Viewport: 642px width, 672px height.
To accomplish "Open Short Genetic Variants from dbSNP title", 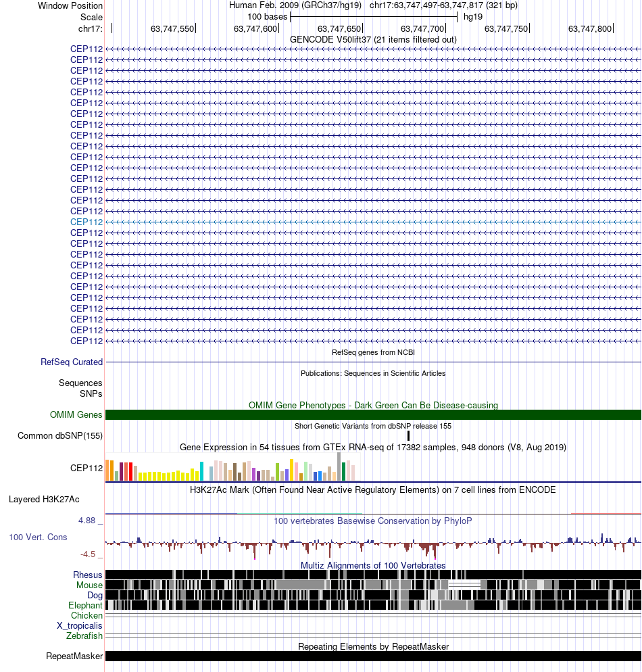I will 373,426.
